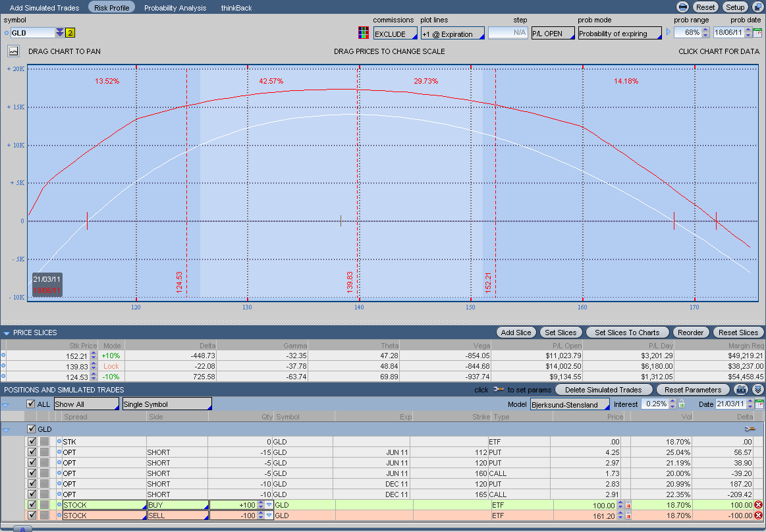This screenshot has width=766, height=532.
Task: Uncheck the GLD group checkbox
Action: click(32, 429)
